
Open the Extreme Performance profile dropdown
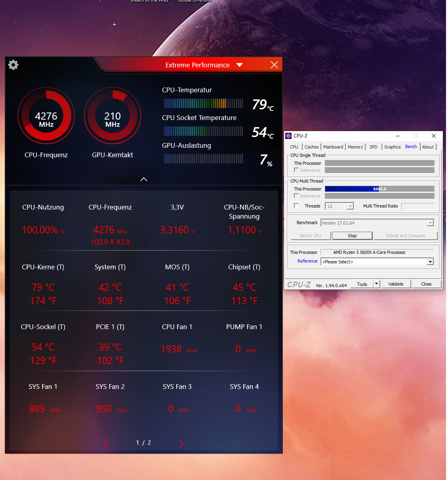click(x=239, y=65)
